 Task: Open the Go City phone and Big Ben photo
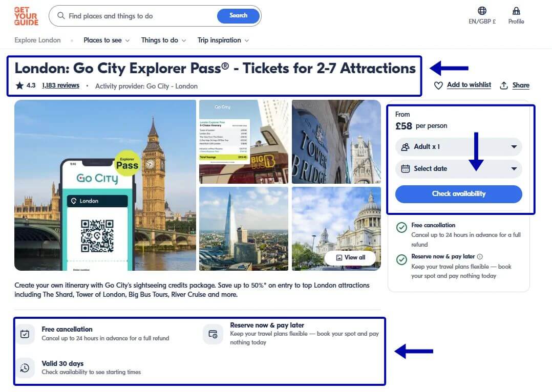tap(105, 185)
